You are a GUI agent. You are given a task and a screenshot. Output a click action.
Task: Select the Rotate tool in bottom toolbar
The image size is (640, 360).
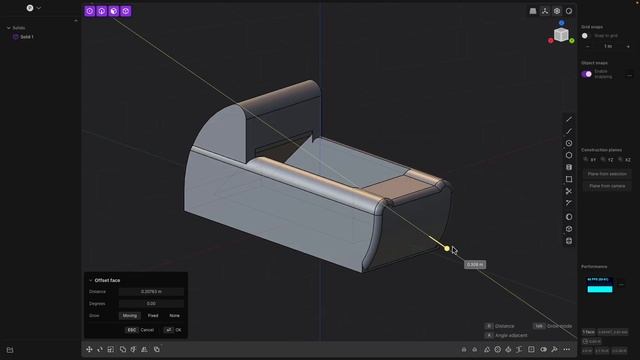[100, 349]
